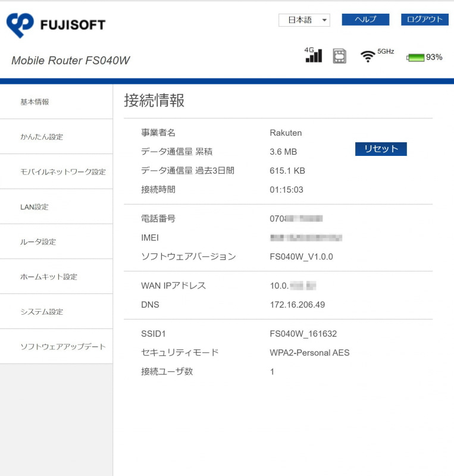Open システム設定 in the sidebar

pyautogui.click(x=56, y=311)
